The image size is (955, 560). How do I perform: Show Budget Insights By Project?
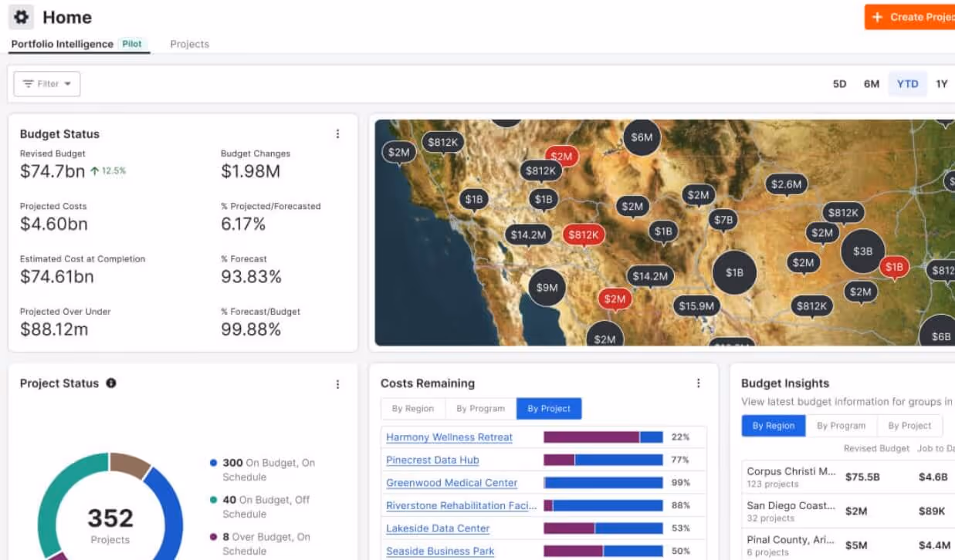[909, 425]
